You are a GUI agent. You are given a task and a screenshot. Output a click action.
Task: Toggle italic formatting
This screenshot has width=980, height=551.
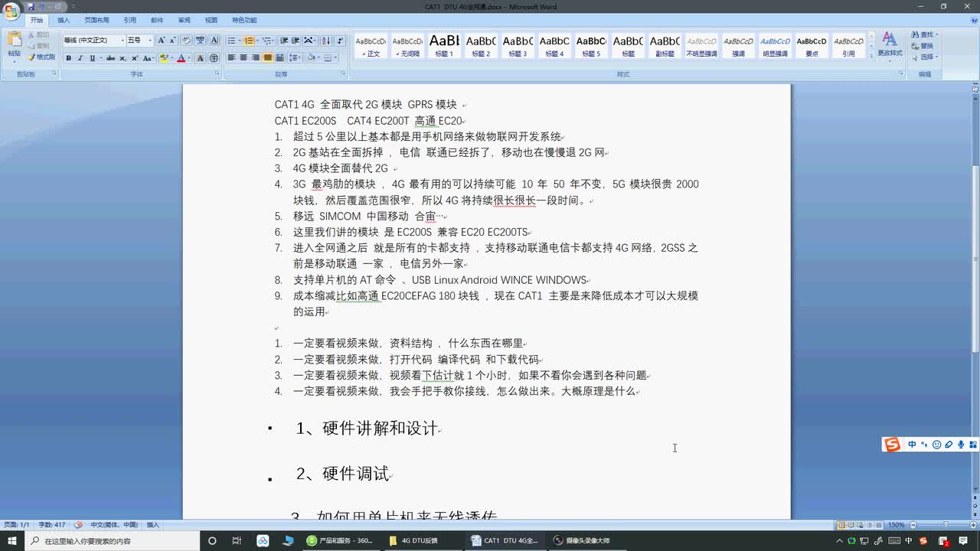80,58
